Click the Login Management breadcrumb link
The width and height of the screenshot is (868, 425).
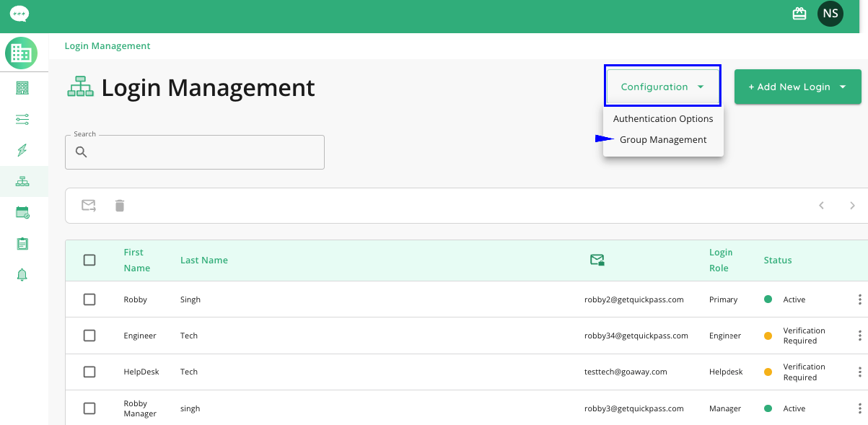[108, 46]
